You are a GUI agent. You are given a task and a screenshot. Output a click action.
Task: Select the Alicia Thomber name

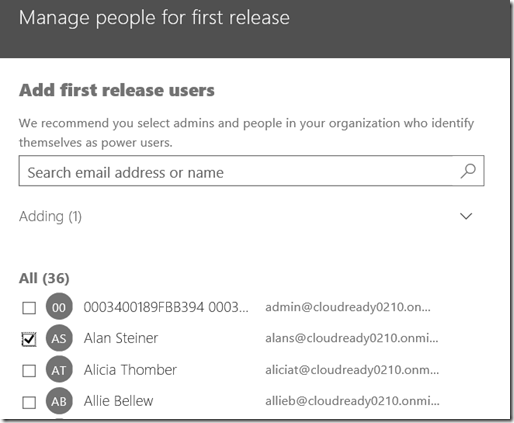130,370
